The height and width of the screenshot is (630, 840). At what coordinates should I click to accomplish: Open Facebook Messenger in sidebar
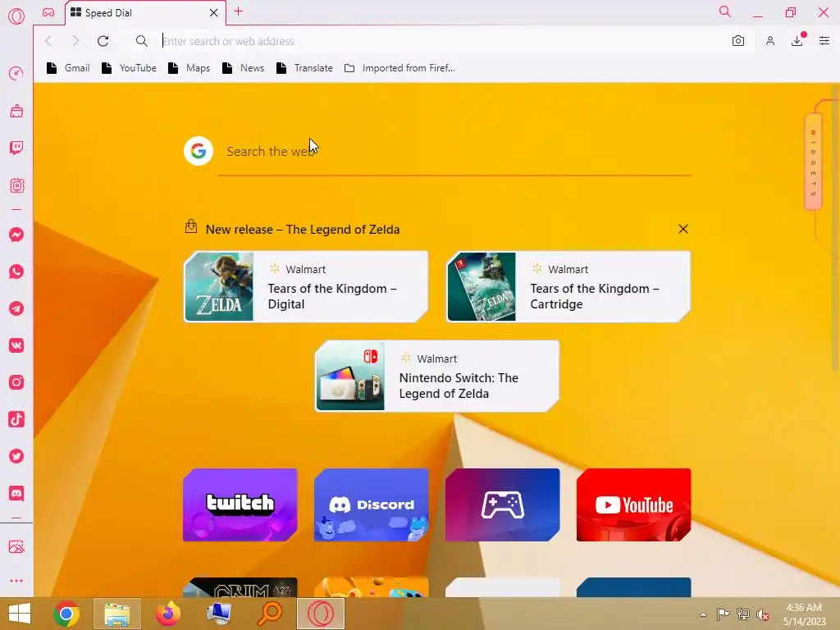pos(16,235)
